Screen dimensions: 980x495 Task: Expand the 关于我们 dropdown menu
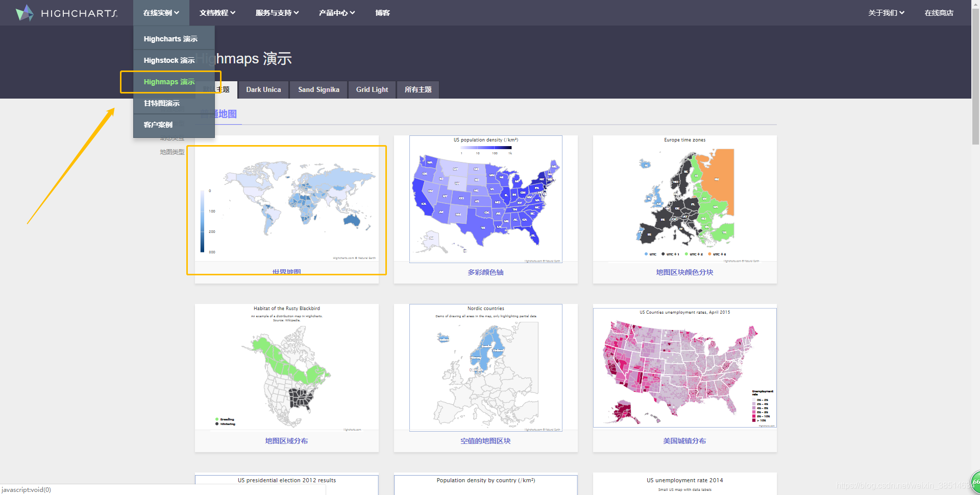(887, 13)
